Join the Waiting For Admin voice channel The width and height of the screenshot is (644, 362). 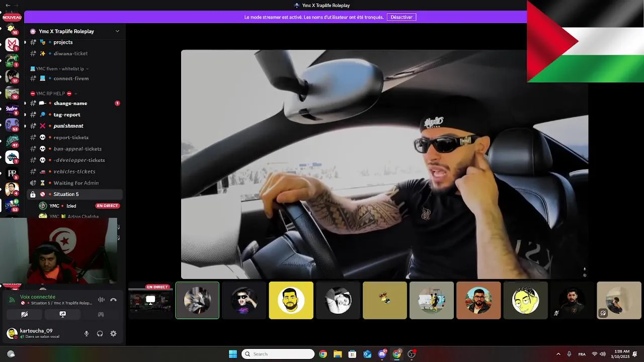75,183
